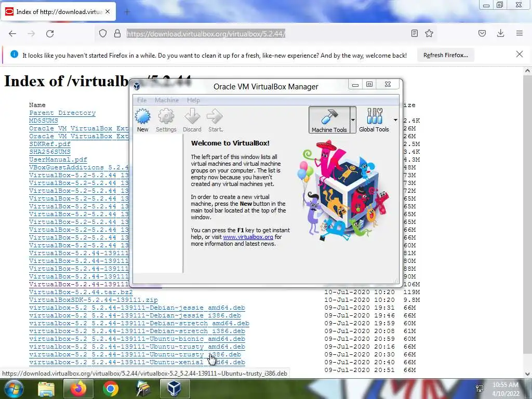532x399 pixels.
Task: Expand the Global Tools dropdown arrow
Action: (395, 120)
